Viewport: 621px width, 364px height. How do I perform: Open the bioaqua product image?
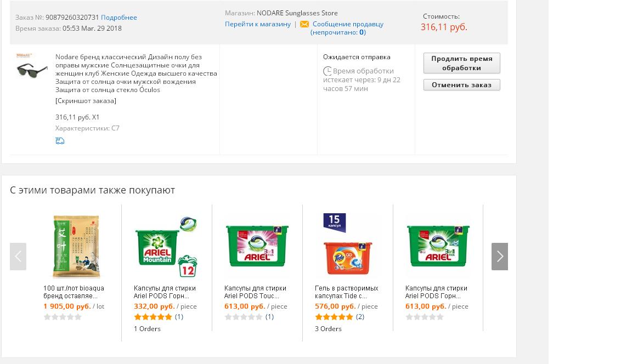pos(76,246)
